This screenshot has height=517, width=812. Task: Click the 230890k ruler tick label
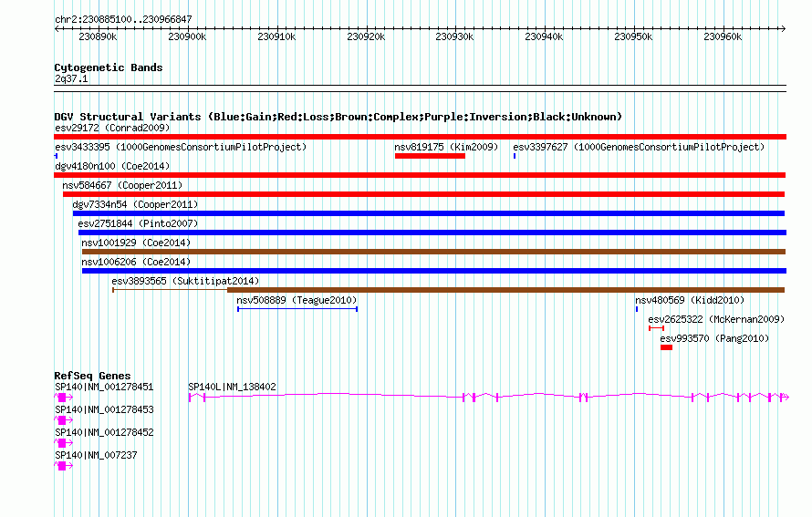98,36
